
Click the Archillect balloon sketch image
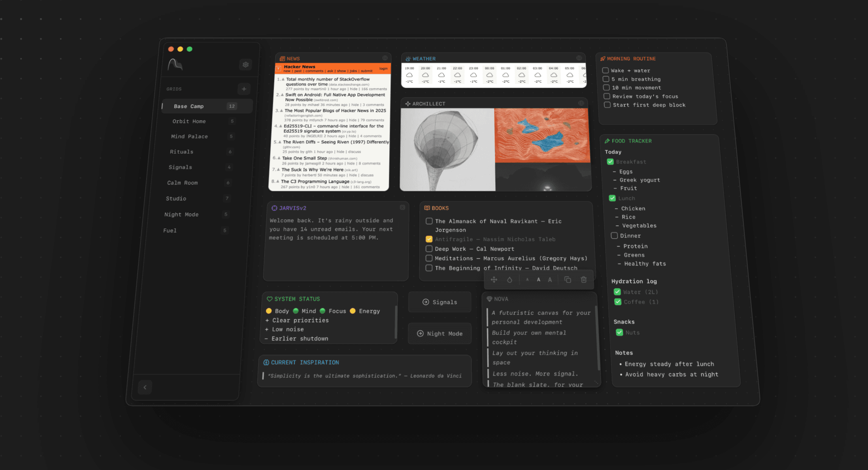[x=448, y=150]
